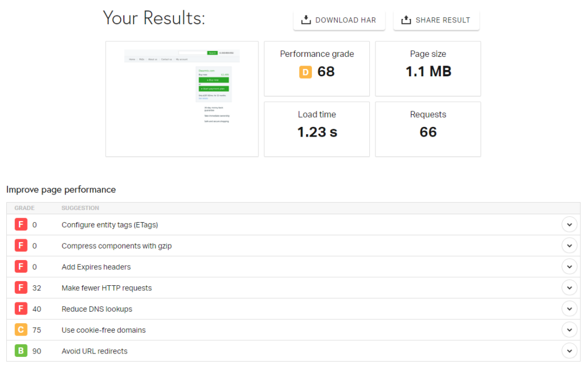
Task: Expand the Reduce DNS lookups row
Action: tap(569, 309)
